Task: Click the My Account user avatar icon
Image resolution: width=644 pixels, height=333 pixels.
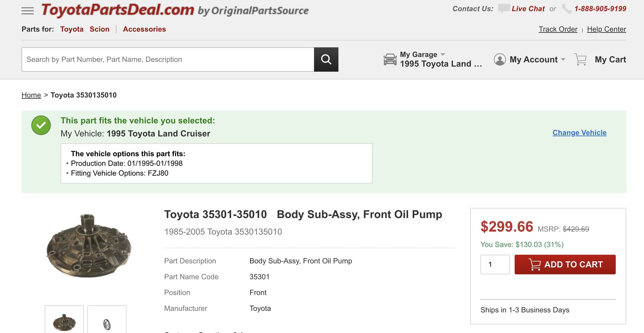Action: point(499,59)
